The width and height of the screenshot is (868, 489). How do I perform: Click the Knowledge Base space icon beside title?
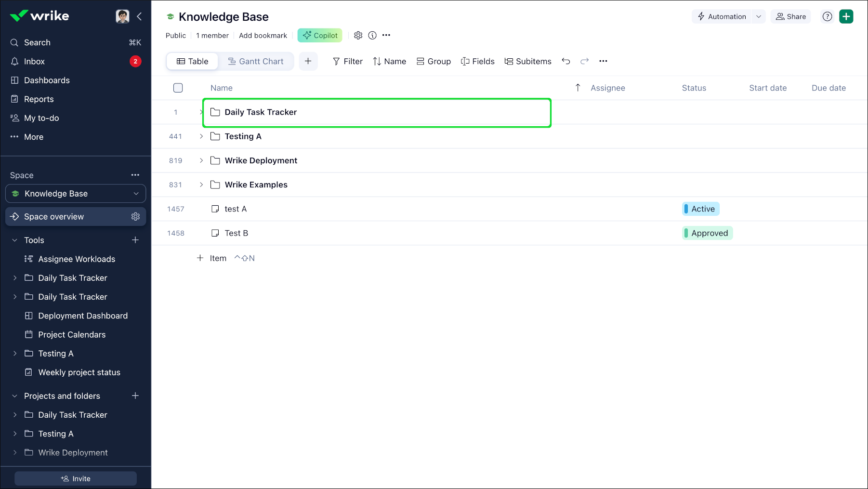click(170, 17)
